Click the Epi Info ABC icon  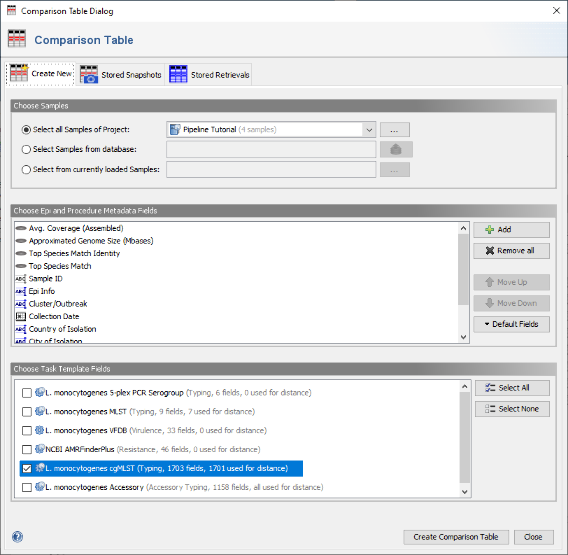click(21, 291)
